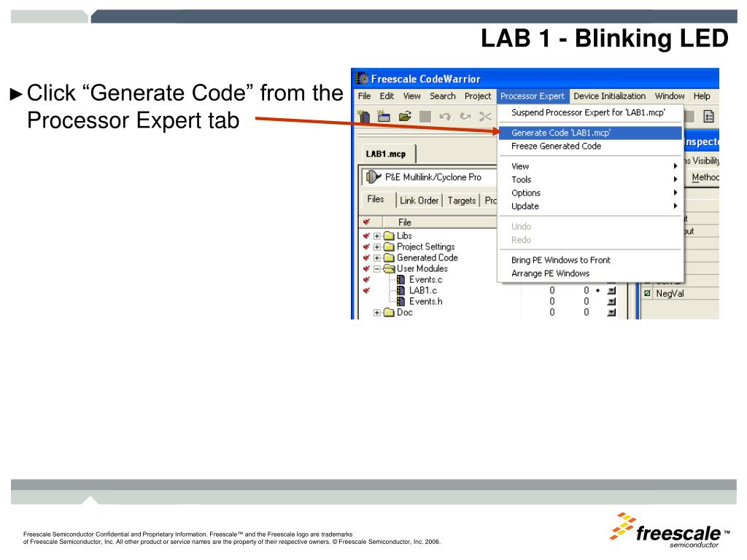Click the Doc folder icon

[x=390, y=312]
